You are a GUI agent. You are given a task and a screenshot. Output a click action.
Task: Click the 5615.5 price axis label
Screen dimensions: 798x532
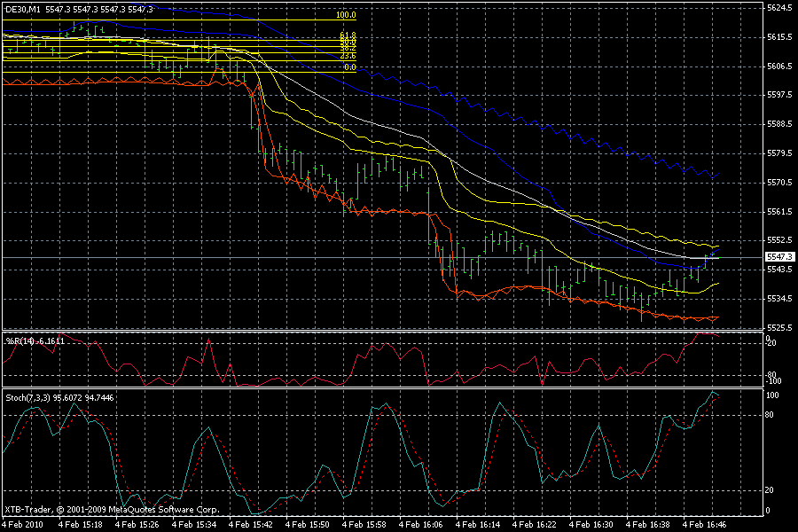(x=779, y=37)
